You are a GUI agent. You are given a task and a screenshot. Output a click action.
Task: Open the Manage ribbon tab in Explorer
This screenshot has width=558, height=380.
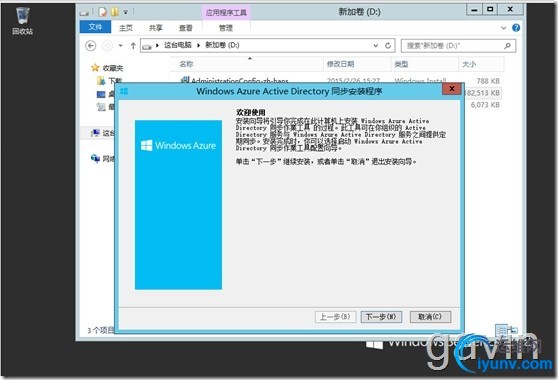click(226, 28)
